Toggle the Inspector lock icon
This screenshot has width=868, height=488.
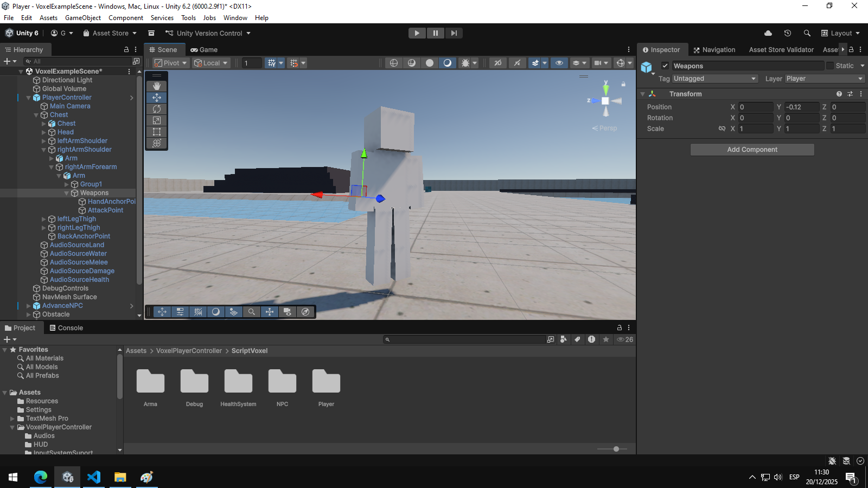(851, 49)
